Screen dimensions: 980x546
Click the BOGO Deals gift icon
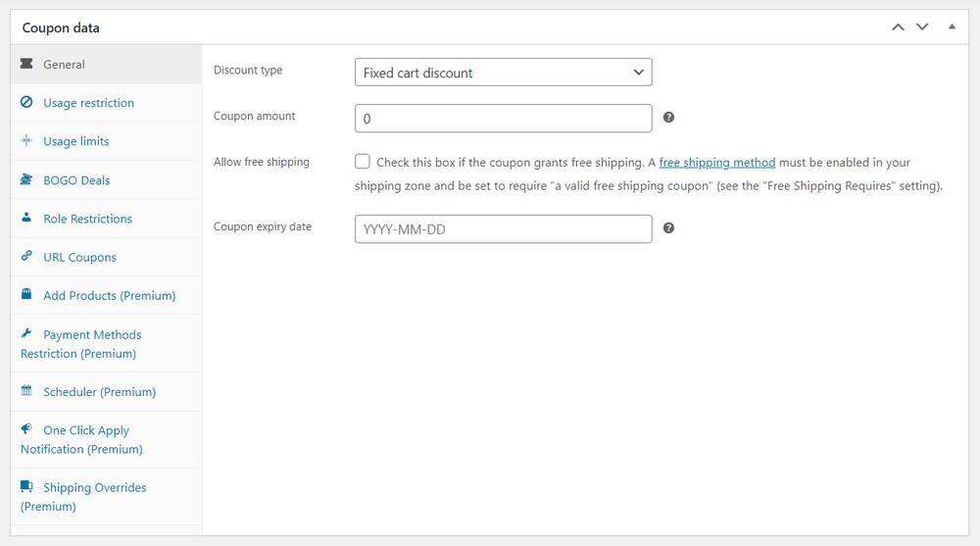click(x=26, y=179)
